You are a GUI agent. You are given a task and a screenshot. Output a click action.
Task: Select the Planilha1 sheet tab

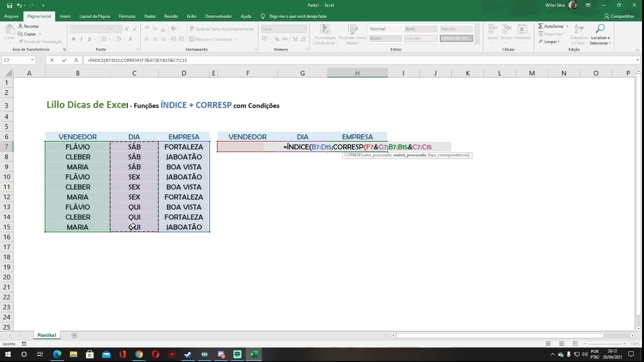(47, 335)
